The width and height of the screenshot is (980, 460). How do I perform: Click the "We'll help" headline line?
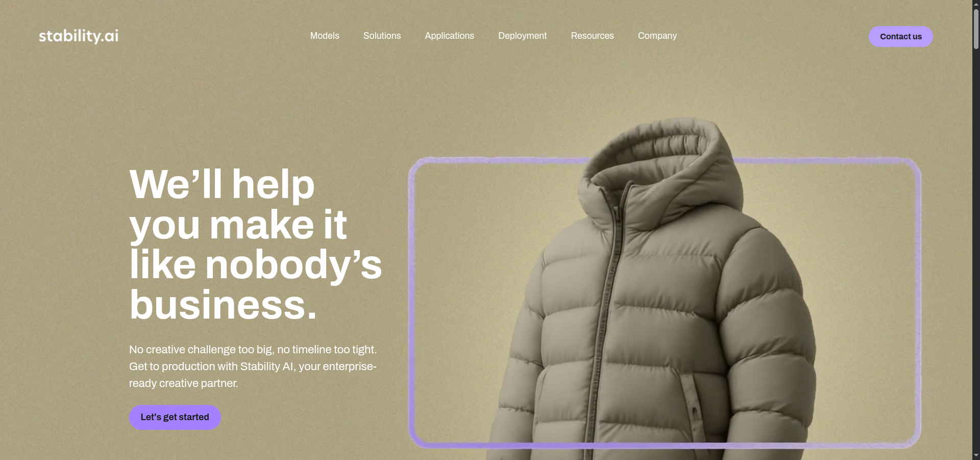click(222, 185)
